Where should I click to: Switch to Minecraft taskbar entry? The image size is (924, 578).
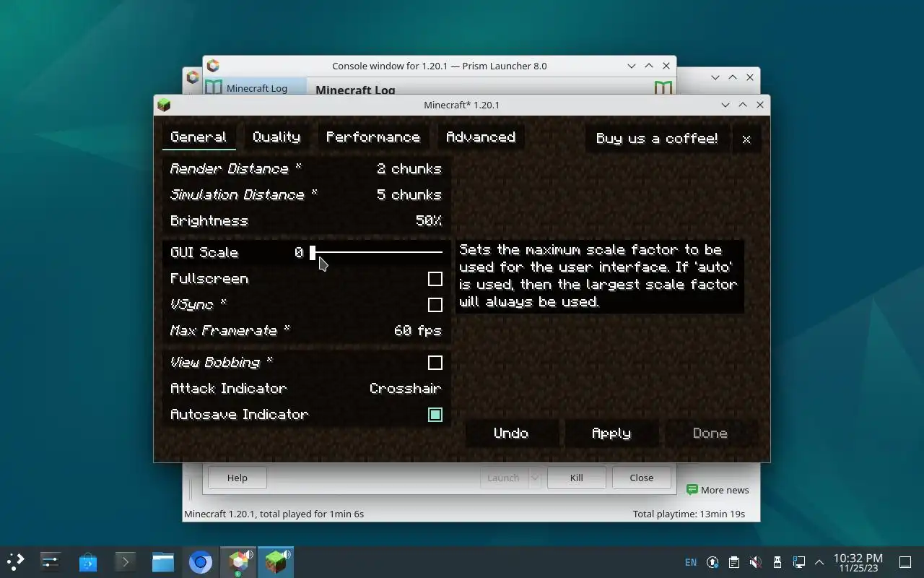276,561
